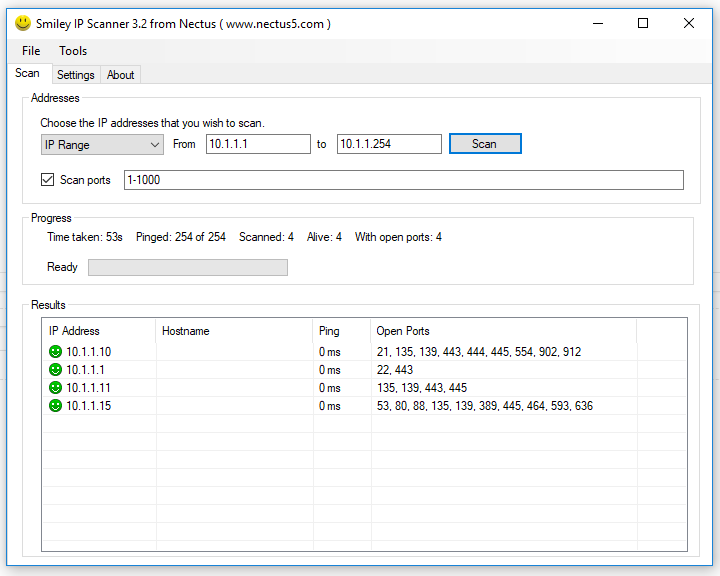Sort by Open Ports column header

click(x=503, y=331)
